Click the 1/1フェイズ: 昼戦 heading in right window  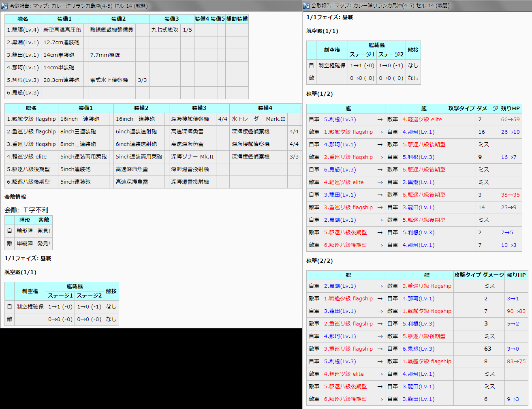pos(330,17)
